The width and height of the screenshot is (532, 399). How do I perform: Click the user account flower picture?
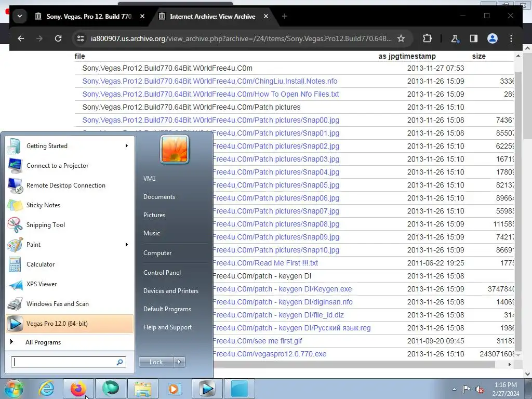click(175, 149)
